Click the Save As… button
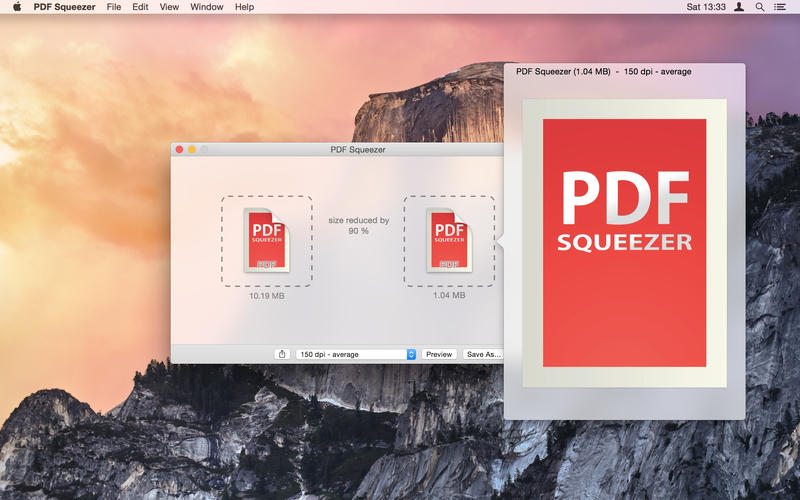Screen dimensions: 800x500 pyautogui.click(x=483, y=354)
